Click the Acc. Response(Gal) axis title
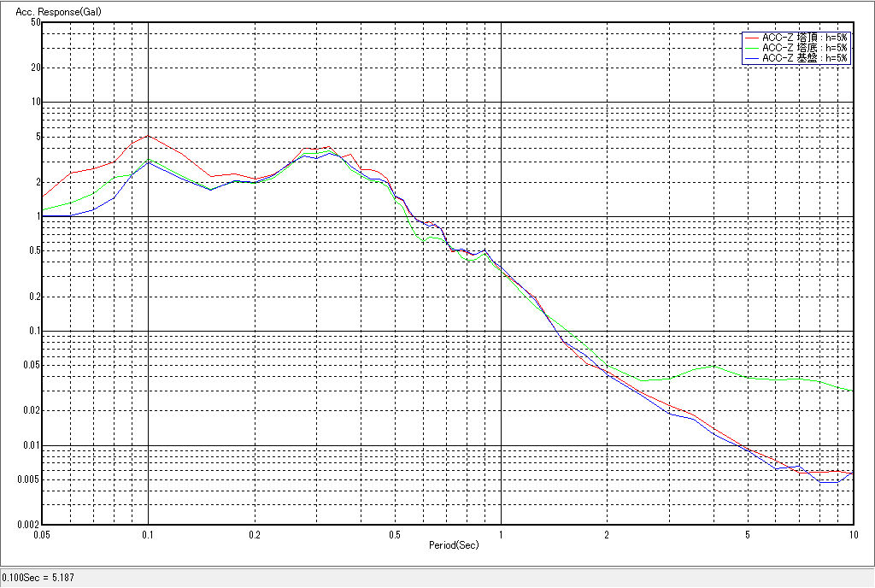The width and height of the screenshot is (875, 588). (50, 11)
